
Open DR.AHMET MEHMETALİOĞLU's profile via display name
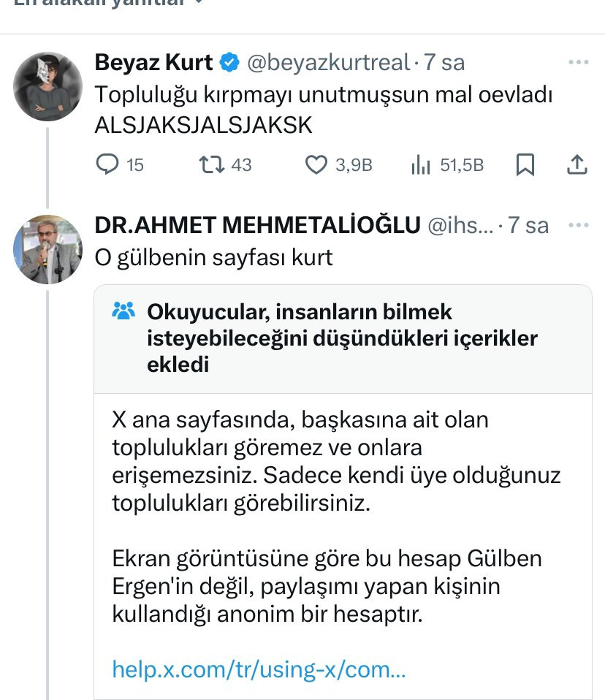pos(257,225)
